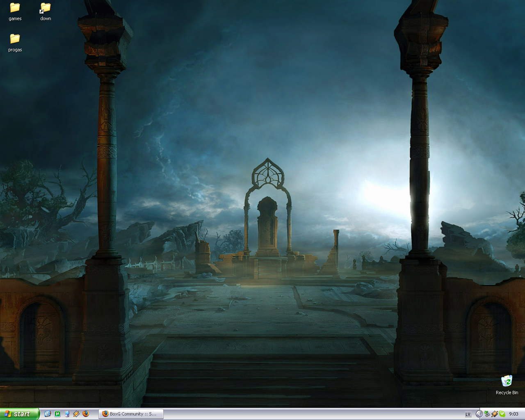525x420 pixels.
Task: Open the progas folder icon
Action: tap(15, 43)
